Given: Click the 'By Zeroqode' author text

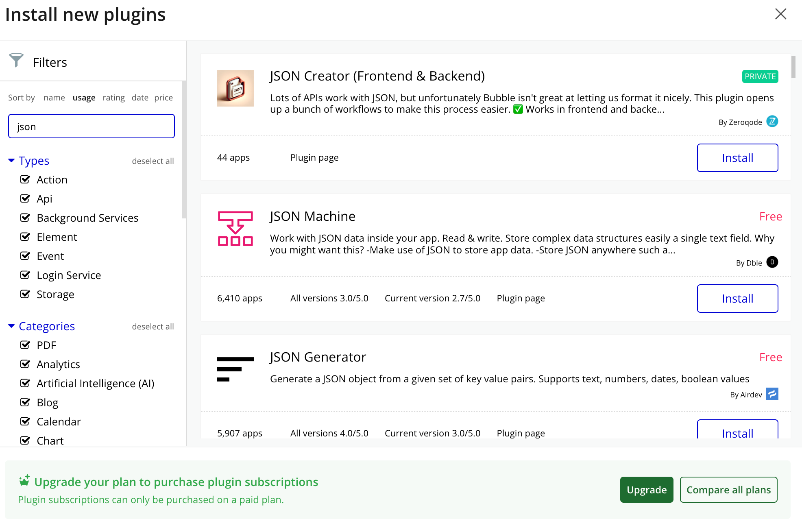Looking at the screenshot, I should pos(740,122).
